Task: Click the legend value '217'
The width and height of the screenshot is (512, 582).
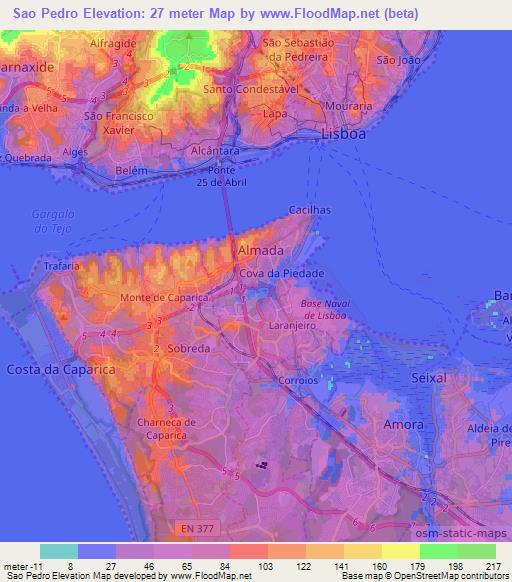Action: [x=493, y=567]
